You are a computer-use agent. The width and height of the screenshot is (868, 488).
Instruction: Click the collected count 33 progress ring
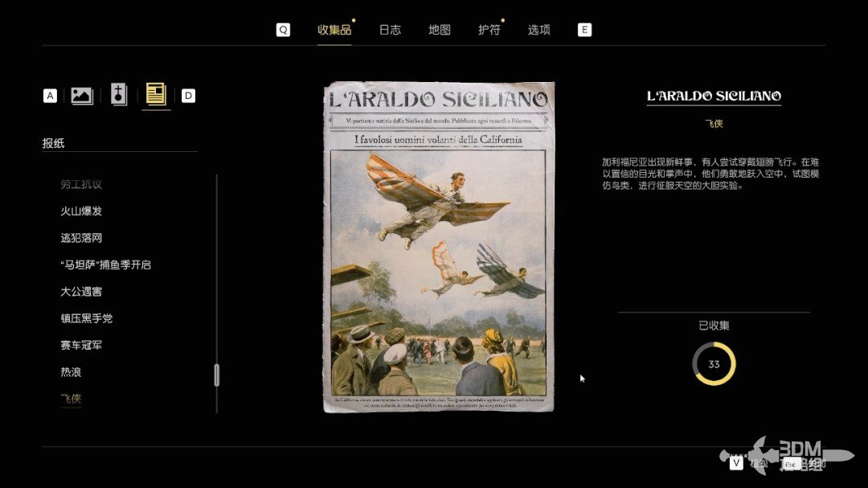(x=714, y=364)
